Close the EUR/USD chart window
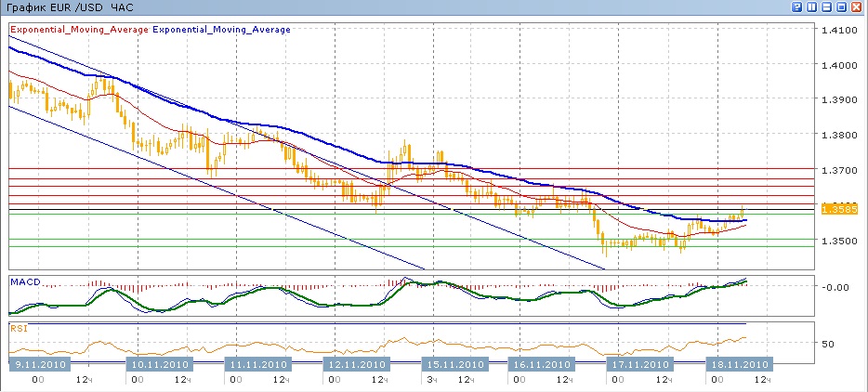The image size is (868, 392). click(857, 7)
